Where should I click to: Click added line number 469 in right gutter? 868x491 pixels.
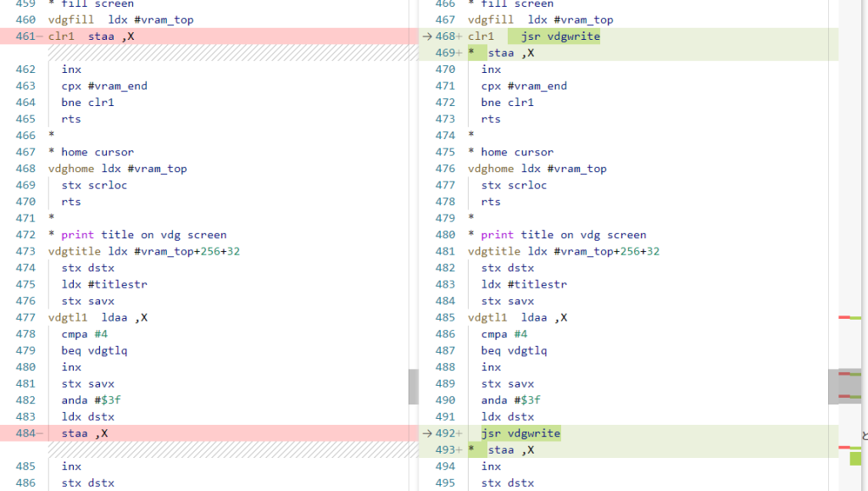(446, 53)
